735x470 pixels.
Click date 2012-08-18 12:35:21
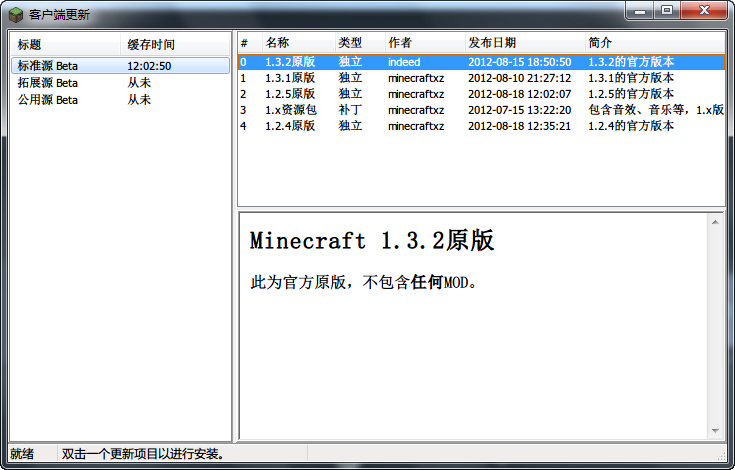point(519,126)
